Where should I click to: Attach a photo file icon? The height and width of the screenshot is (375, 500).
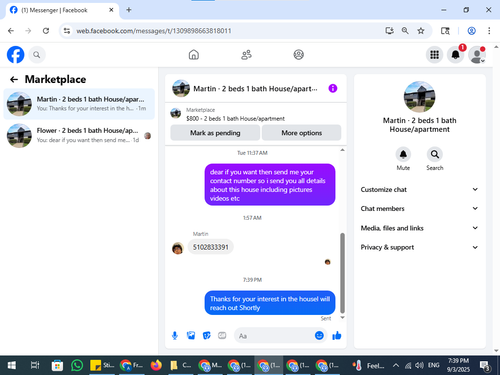[x=191, y=336]
